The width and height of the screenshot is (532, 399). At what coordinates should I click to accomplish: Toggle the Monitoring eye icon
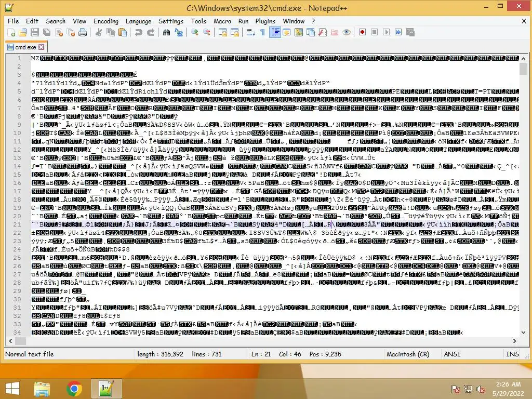pos(347,32)
